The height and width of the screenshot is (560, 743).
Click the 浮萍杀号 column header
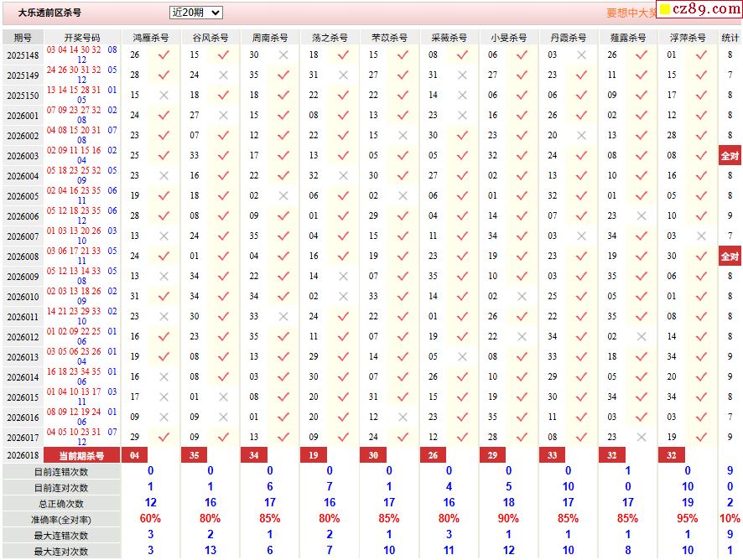[688, 38]
